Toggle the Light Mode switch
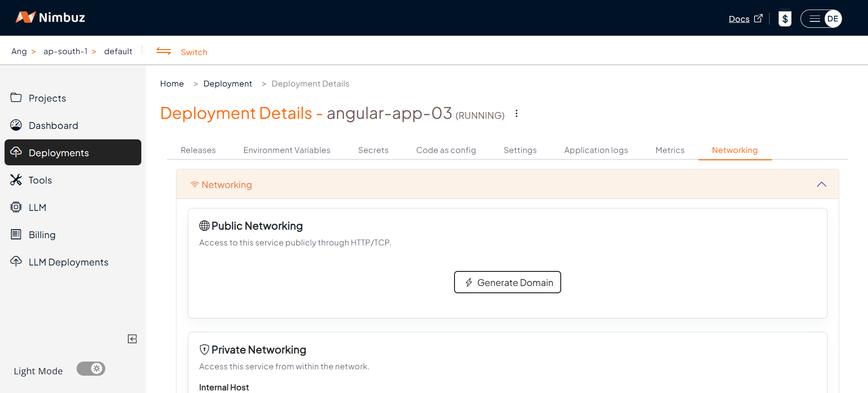Viewport: 868px width, 393px height. (x=91, y=369)
